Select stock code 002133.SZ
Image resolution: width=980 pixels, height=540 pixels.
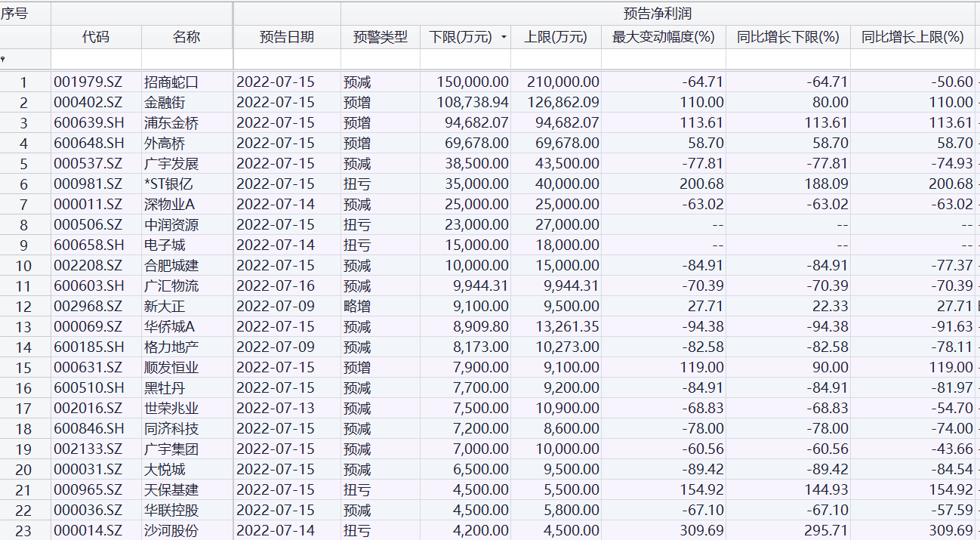pyautogui.click(x=88, y=449)
